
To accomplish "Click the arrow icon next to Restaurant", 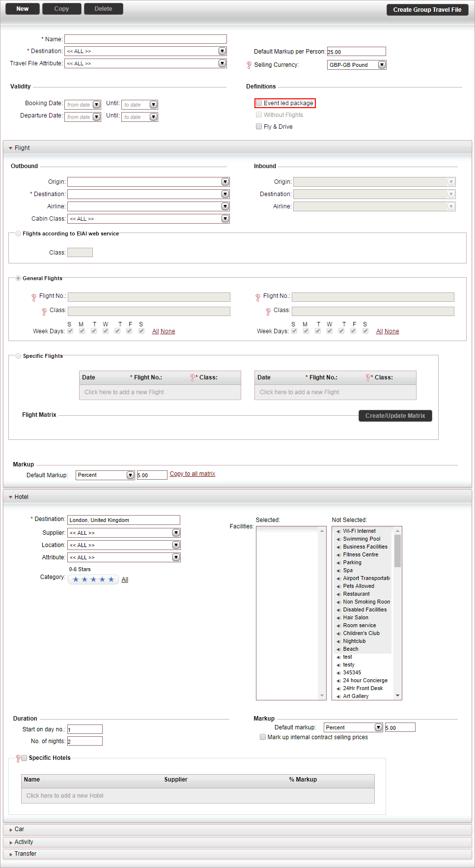I will [x=338, y=594].
